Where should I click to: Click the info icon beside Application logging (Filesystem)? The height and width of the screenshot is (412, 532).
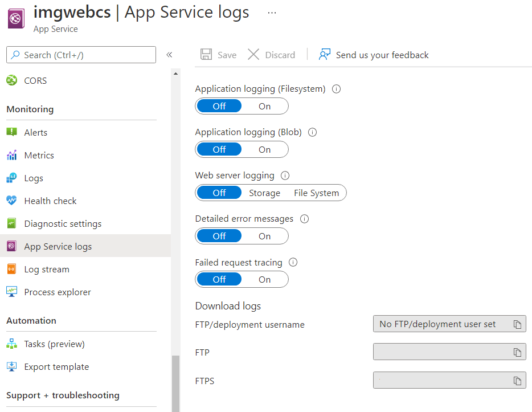[336, 89]
